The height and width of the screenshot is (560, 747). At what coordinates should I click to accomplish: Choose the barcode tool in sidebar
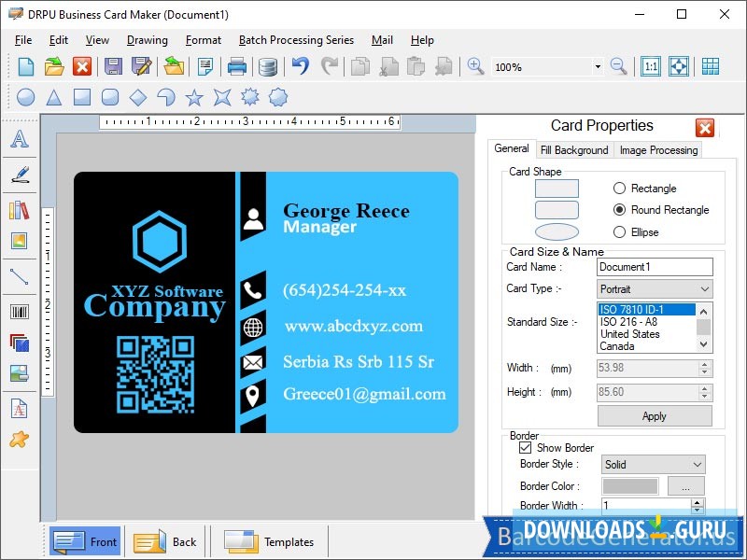(19, 312)
